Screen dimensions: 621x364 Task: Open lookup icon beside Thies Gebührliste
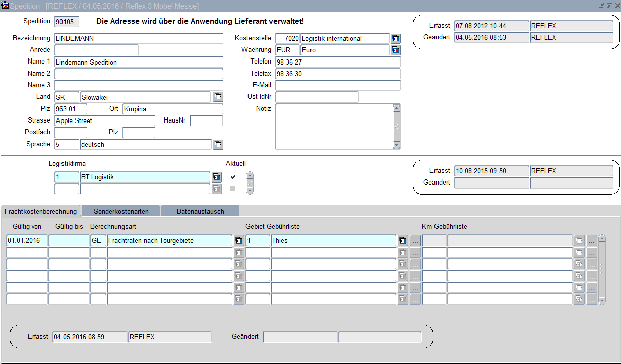402,241
